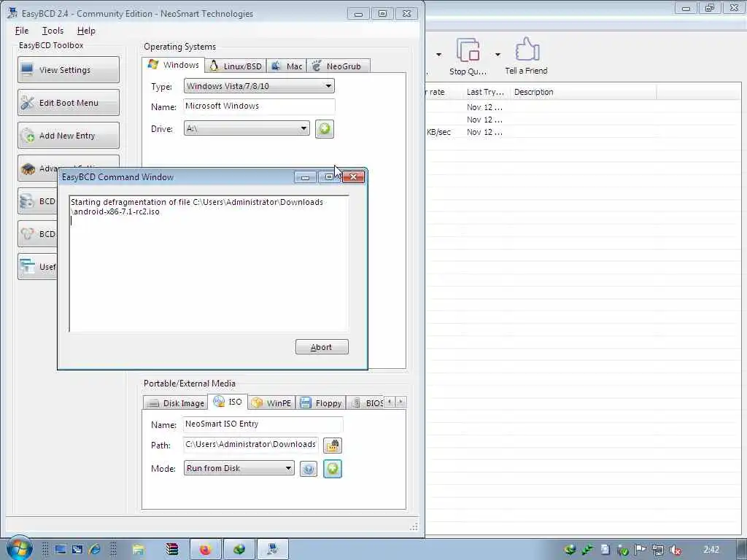
Task: Switch to the WinPE tab
Action: click(x=271, y=402)
